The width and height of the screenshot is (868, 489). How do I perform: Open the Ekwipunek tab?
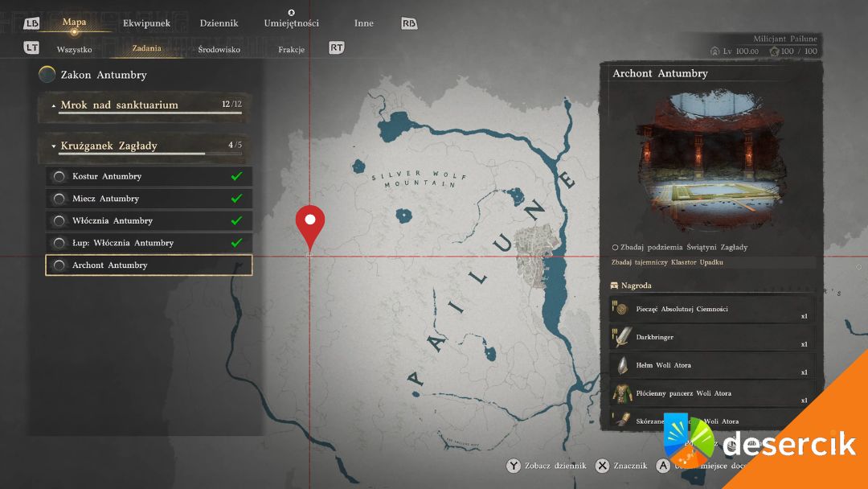click(x=146, y=23)
